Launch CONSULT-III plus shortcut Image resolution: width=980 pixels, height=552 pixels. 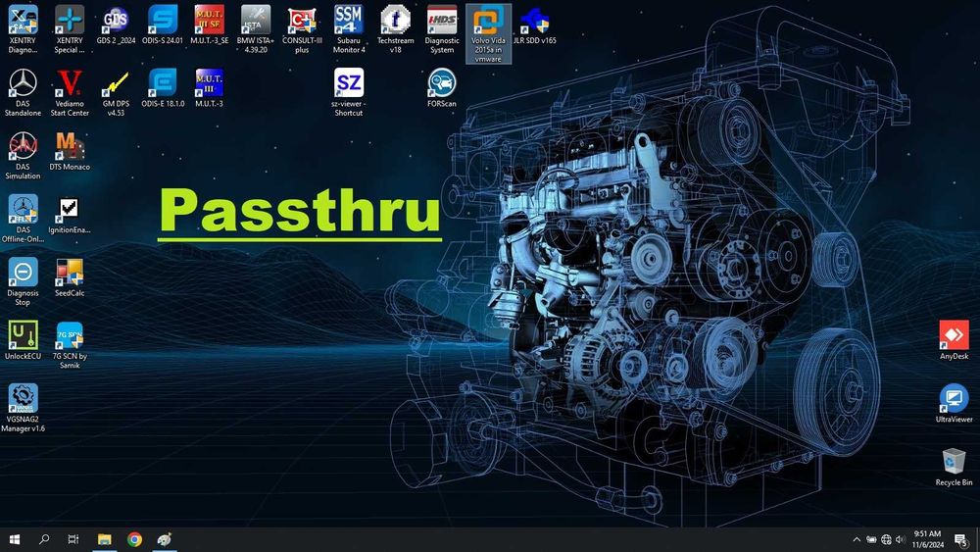302,28
